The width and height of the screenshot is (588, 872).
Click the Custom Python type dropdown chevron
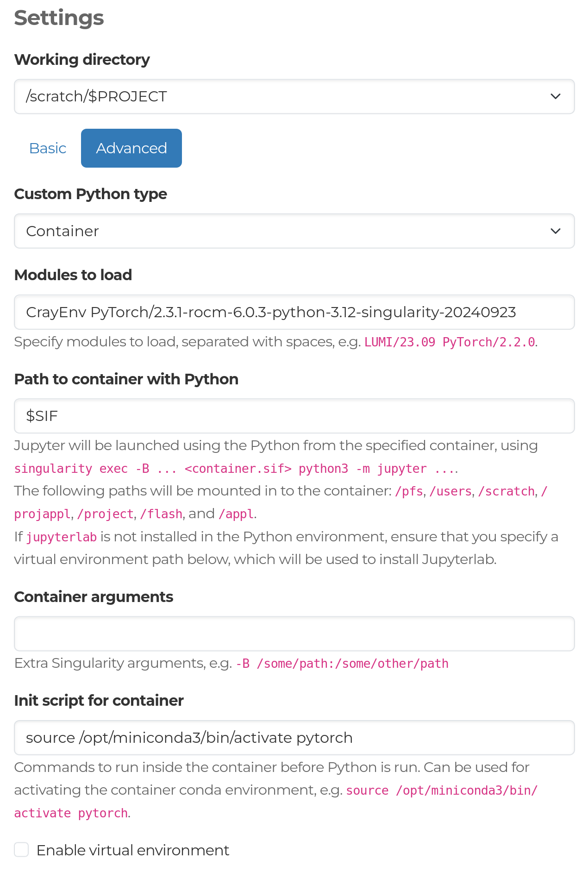pyautogui.click(x=556, y=231)
